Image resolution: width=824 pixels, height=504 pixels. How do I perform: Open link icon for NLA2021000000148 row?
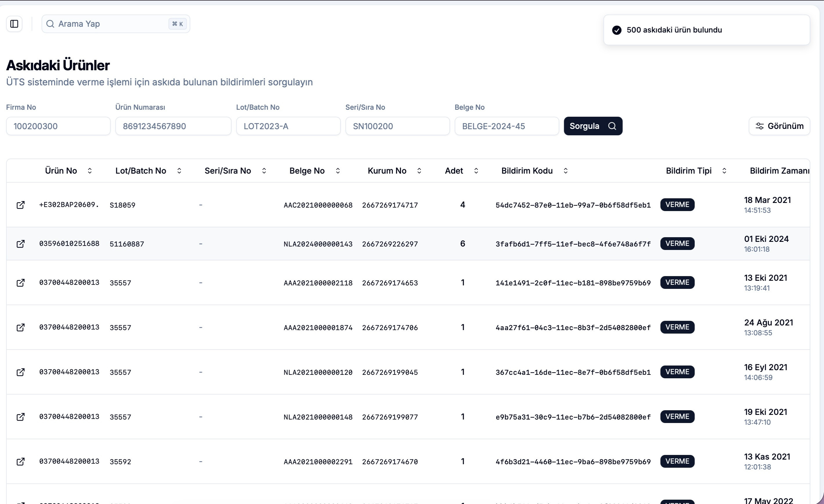[20, 417]
